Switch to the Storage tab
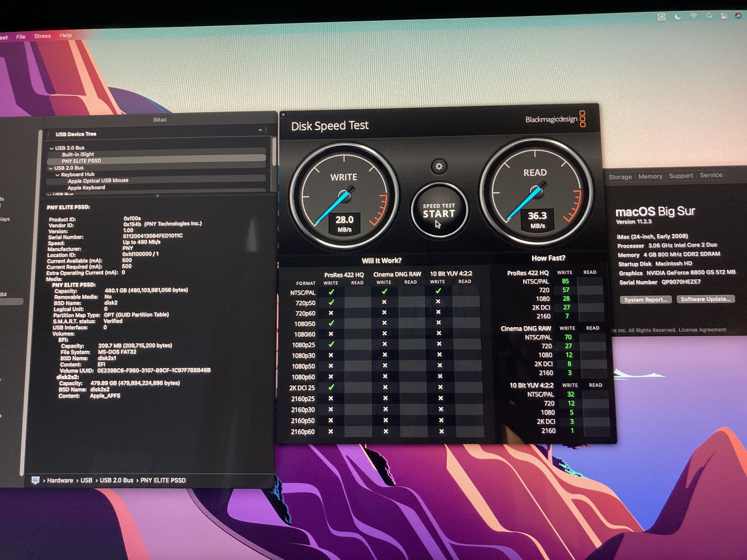The image size is (747, 560). click(620, 177)
